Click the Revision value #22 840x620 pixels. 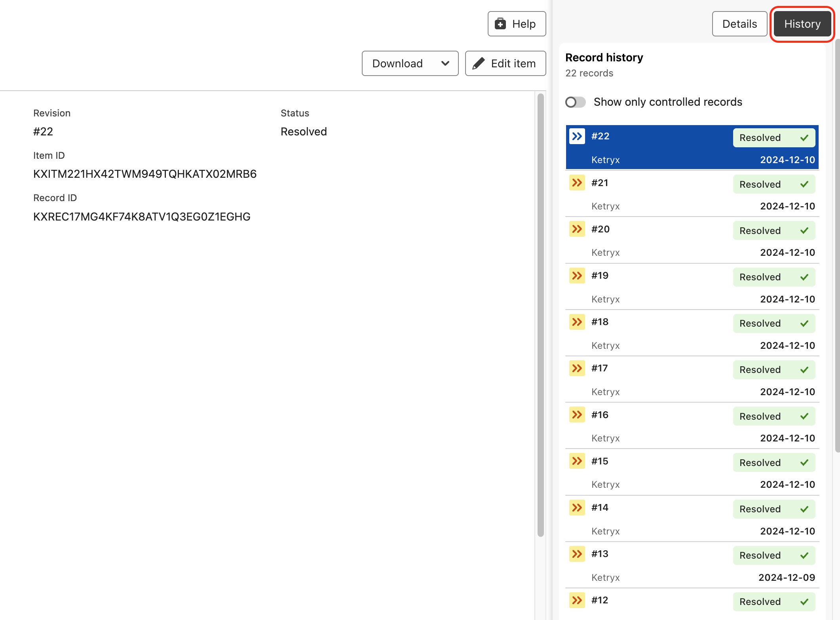(43, 132)
